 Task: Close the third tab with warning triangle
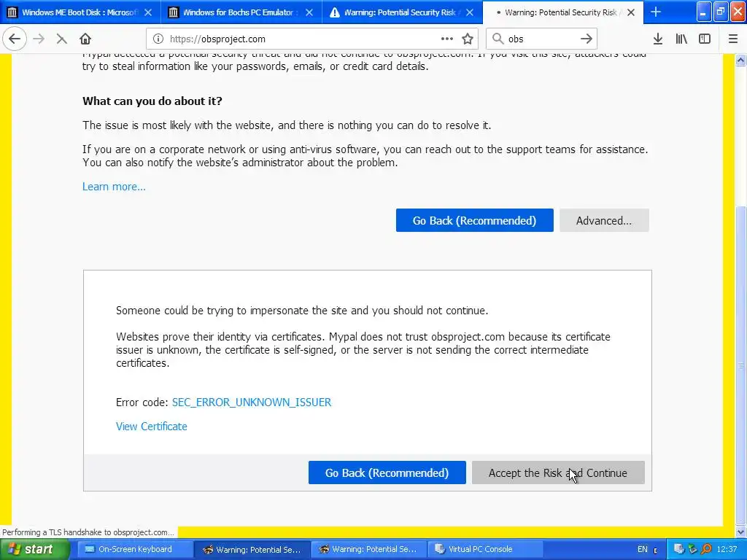[x=470, y=12]
